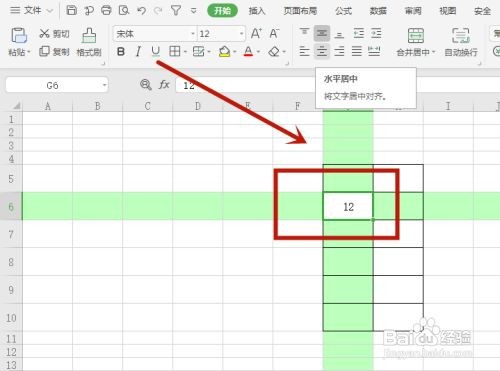Decrease font size with A- icon
Image resolution: width=500 pixels, height=371 pixels.
pos(274,33)
